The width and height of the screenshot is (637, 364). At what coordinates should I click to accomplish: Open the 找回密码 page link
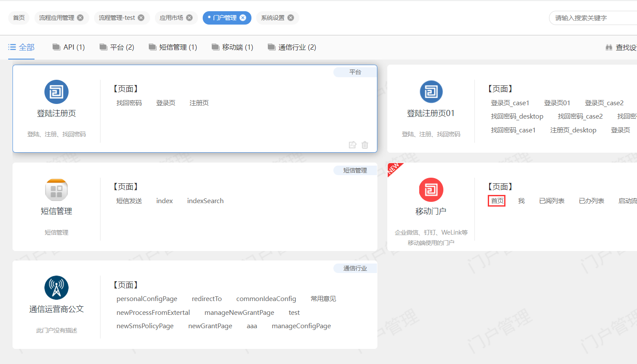(129, 103)
